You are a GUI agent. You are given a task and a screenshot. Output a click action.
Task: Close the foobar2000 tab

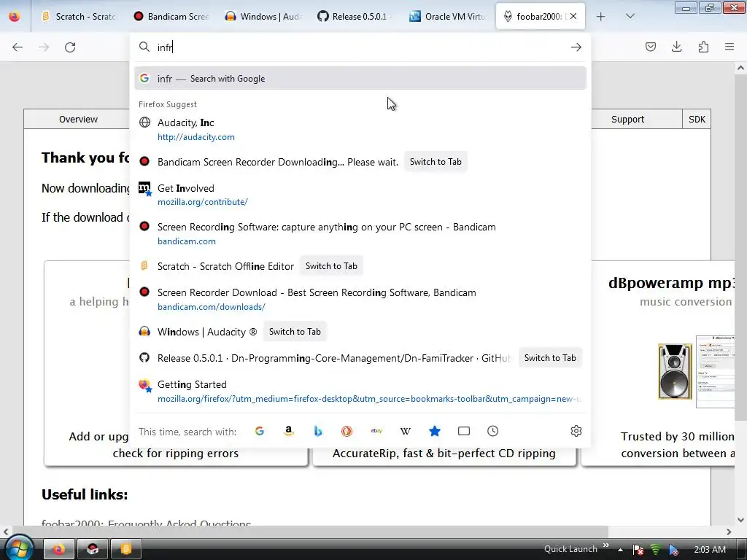(573, 16)
